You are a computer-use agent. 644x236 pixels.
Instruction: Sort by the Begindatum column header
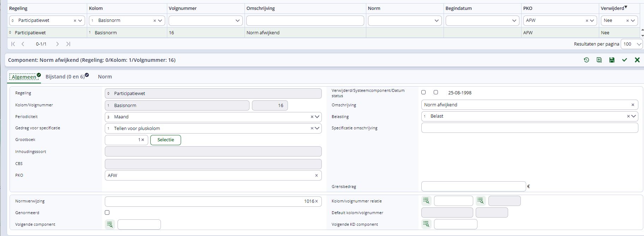tap(458, 8)
